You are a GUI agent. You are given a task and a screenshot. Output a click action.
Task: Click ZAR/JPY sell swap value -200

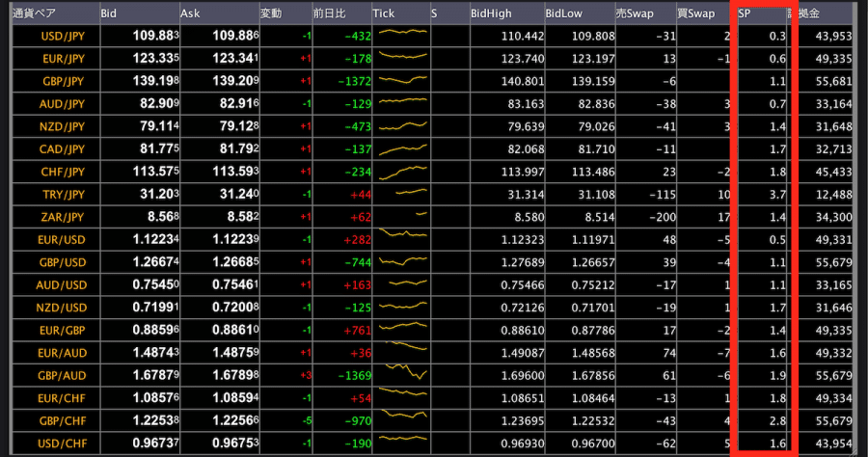coord(663,218)
